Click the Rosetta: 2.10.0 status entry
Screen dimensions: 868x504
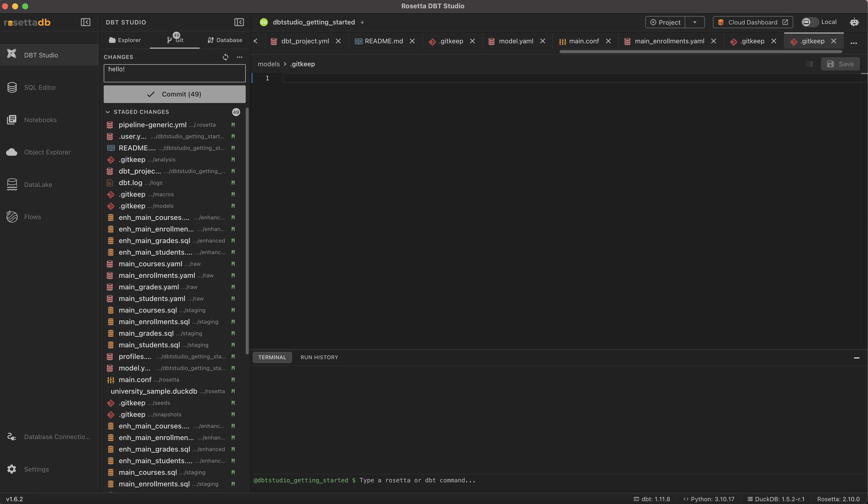point(838,499)
